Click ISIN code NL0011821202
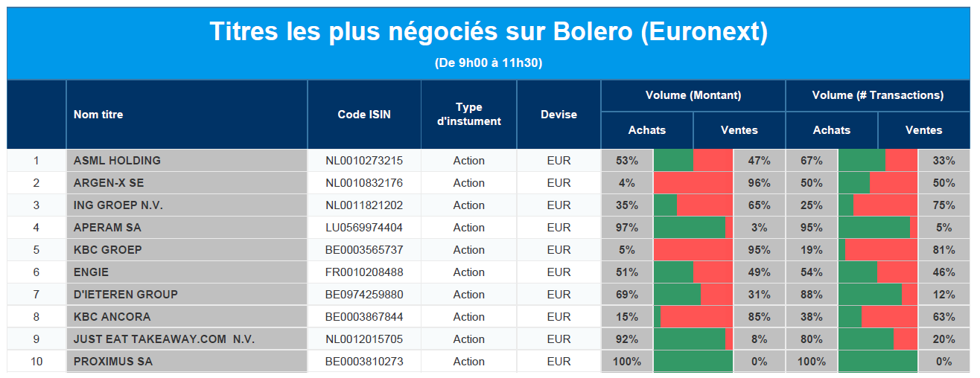This screenshot has width=980, height=378. click(x=364, y=205)
